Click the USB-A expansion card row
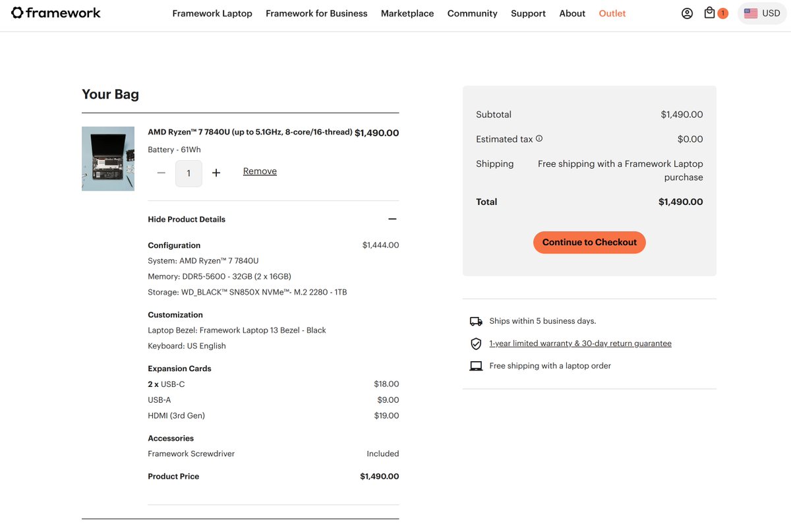 (273, 400)
